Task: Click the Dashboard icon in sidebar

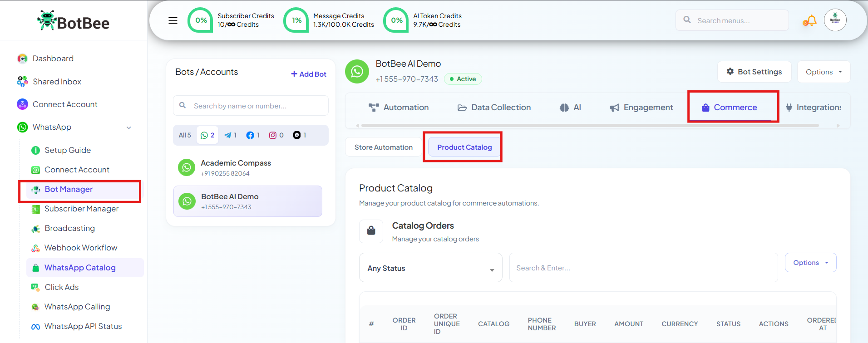Action: pyautogui.click(x=22, y=59)
